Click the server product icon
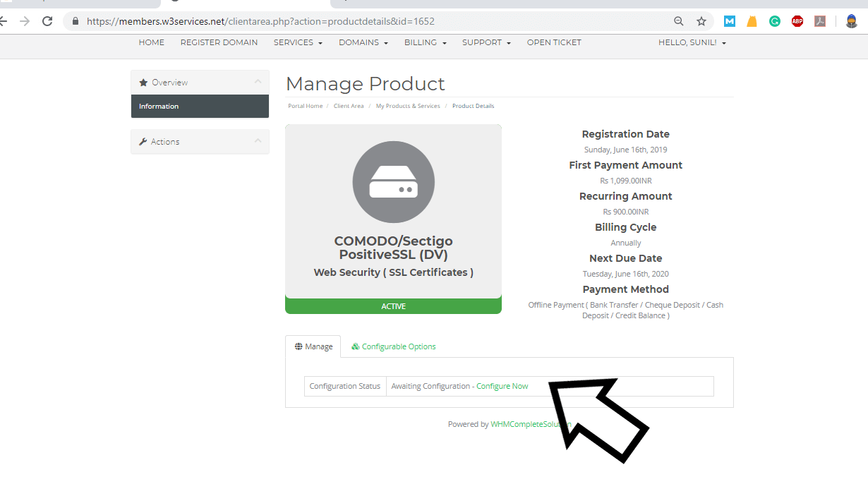This screenshot has height=477, width=868. [394, 182]
